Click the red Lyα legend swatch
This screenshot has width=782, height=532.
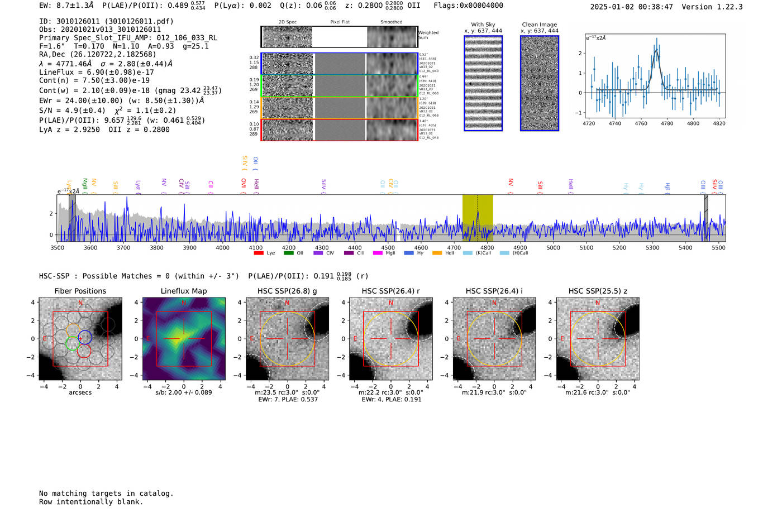[259, 253]
